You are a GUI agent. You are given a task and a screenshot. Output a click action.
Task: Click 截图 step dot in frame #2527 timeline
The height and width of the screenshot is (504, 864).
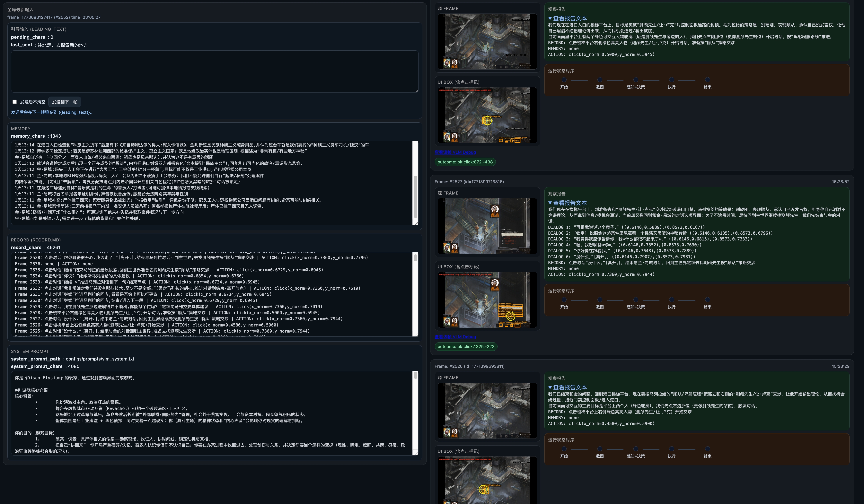pyautogui.click(x=600, y=300)
